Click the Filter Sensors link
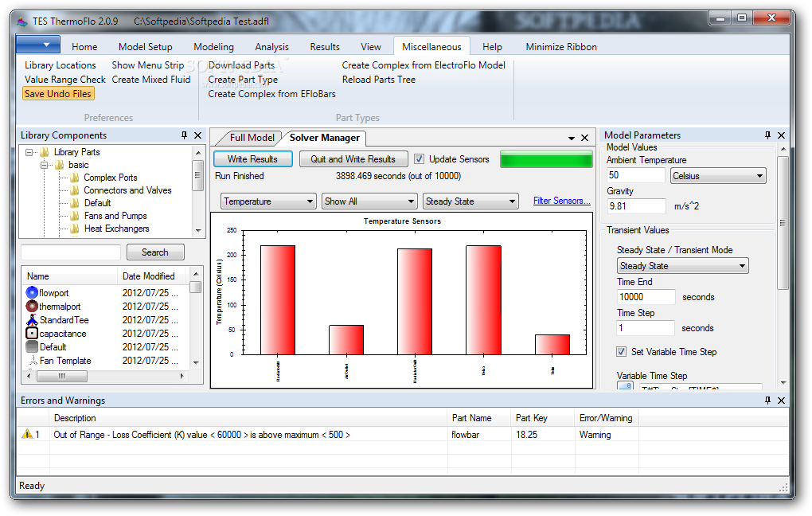 [562, 201]
